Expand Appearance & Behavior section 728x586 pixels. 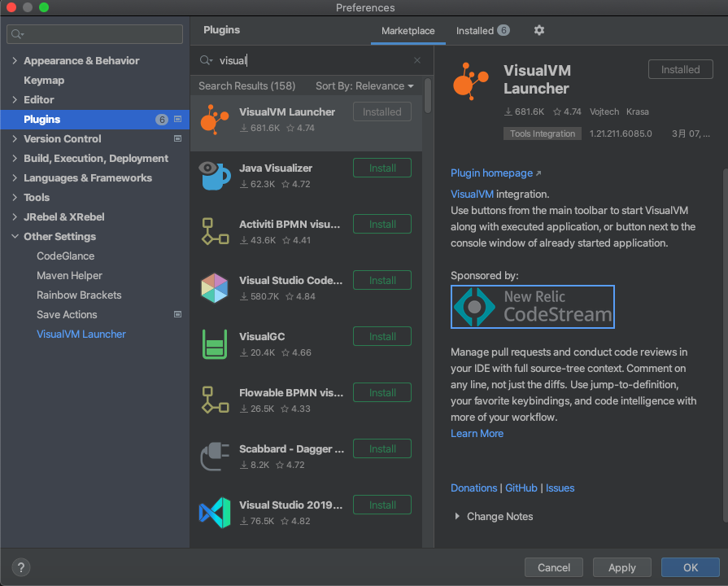click(x=15, y=61)
